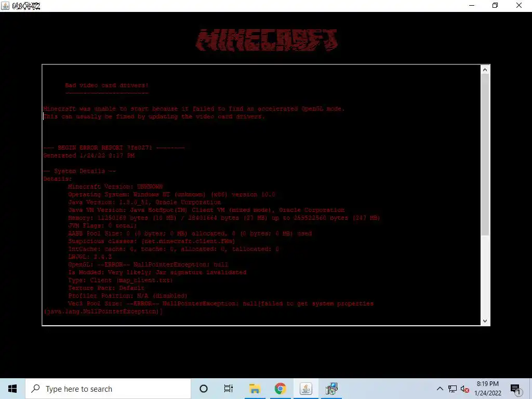Click the 'Is Modded: Very likely' line
This screenshot has width=532, height=399.
coord(157,272)
